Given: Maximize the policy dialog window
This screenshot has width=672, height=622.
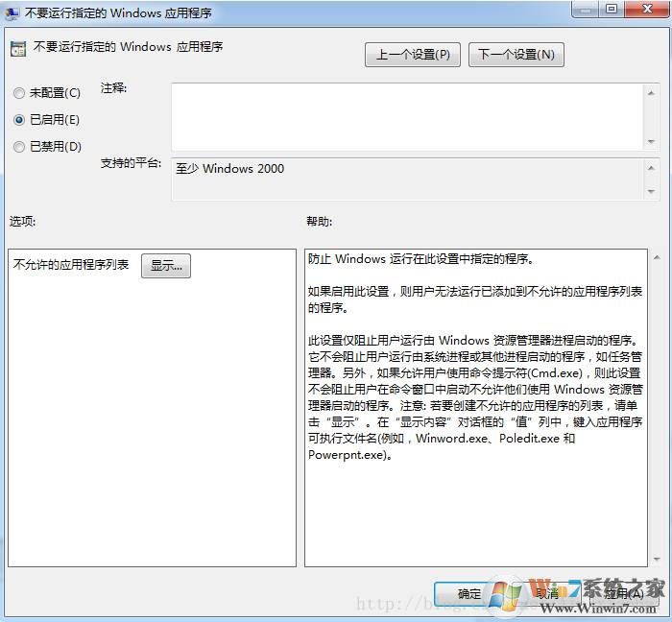Looking at the screenshot, I should [612, 10].
